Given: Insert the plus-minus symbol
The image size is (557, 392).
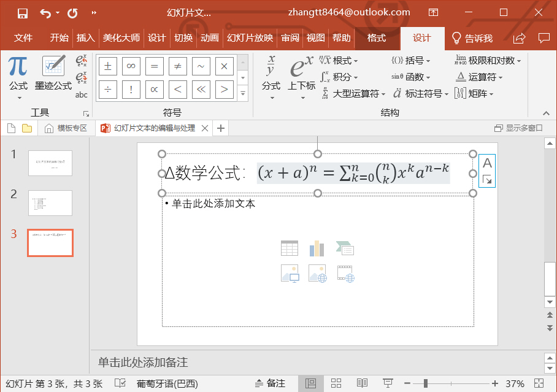Looking at the screenshot, I should [x=108, y=66].
